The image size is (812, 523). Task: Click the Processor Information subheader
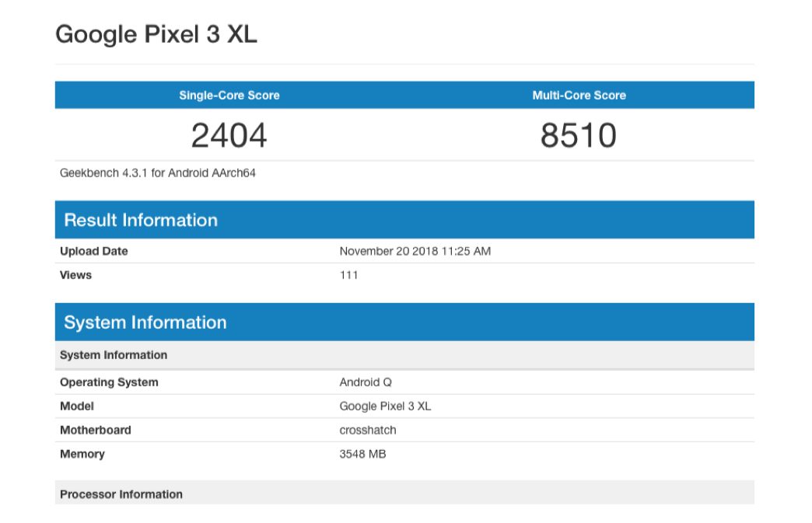click(121, 494)
